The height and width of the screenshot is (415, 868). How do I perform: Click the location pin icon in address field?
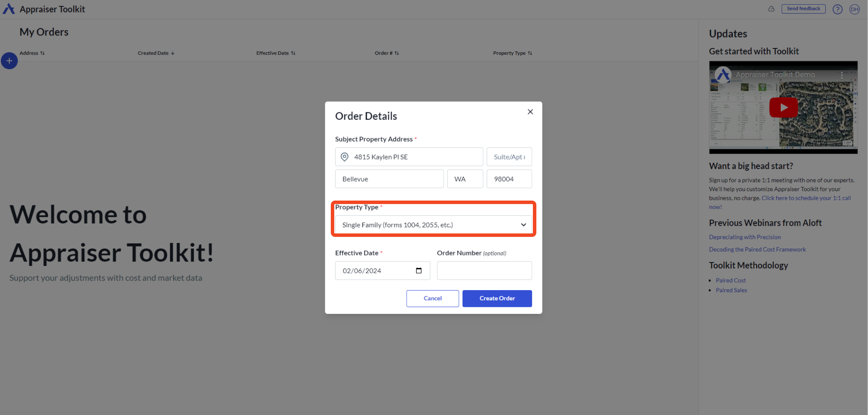click(x=345, y=157)
